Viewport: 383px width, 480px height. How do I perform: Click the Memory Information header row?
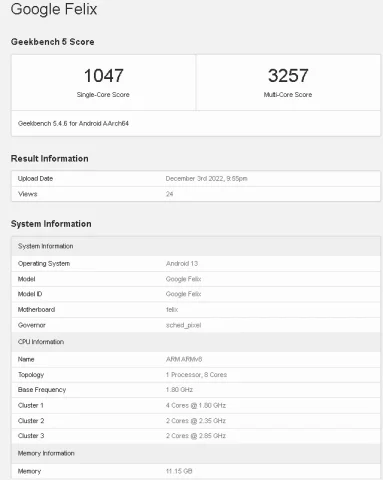[x=196, y=453]
